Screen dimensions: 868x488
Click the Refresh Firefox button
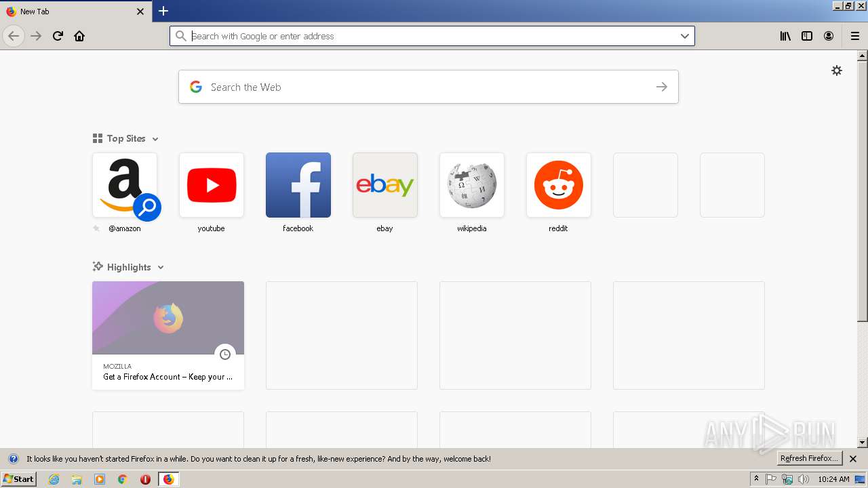810,459
